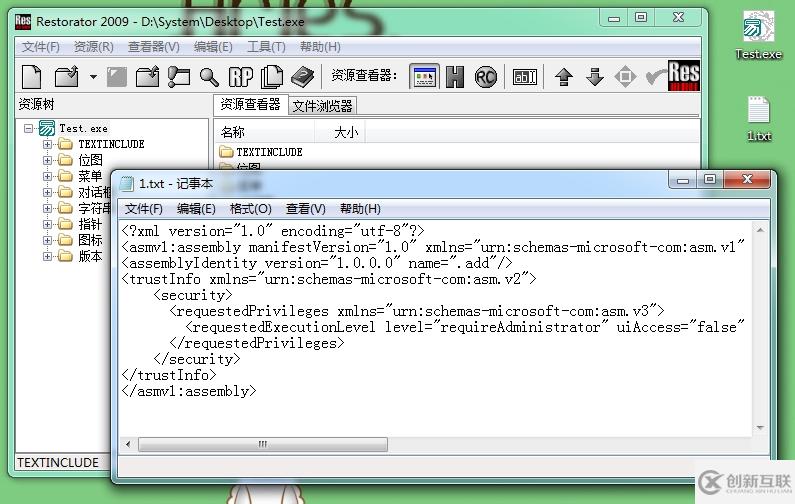Open the 工具(T) menu in Restorator

tap(266, 47)
